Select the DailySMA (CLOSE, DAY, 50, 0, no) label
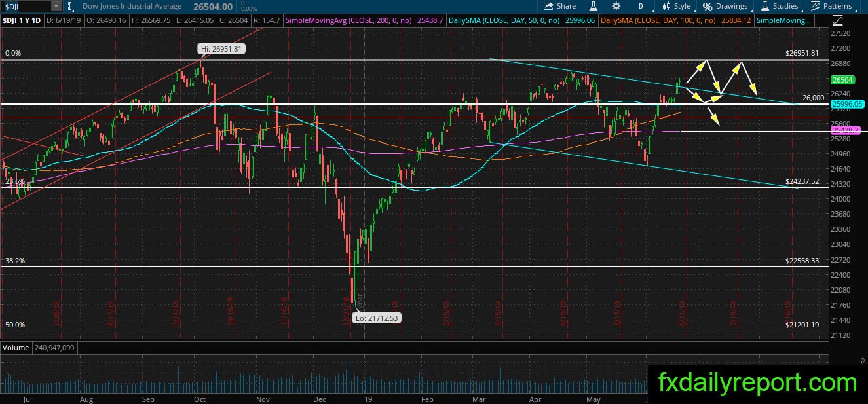 point(504,21)
